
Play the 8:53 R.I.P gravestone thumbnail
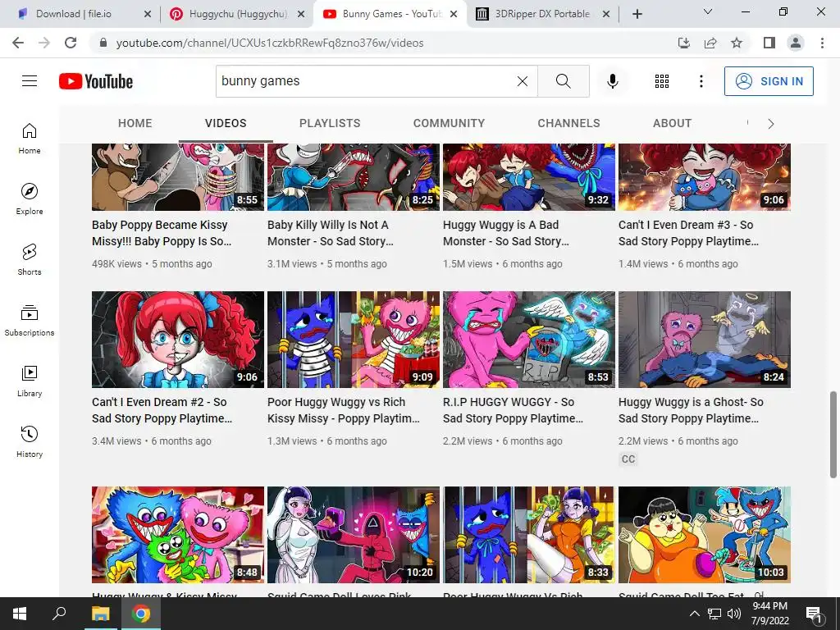(529, 340)
